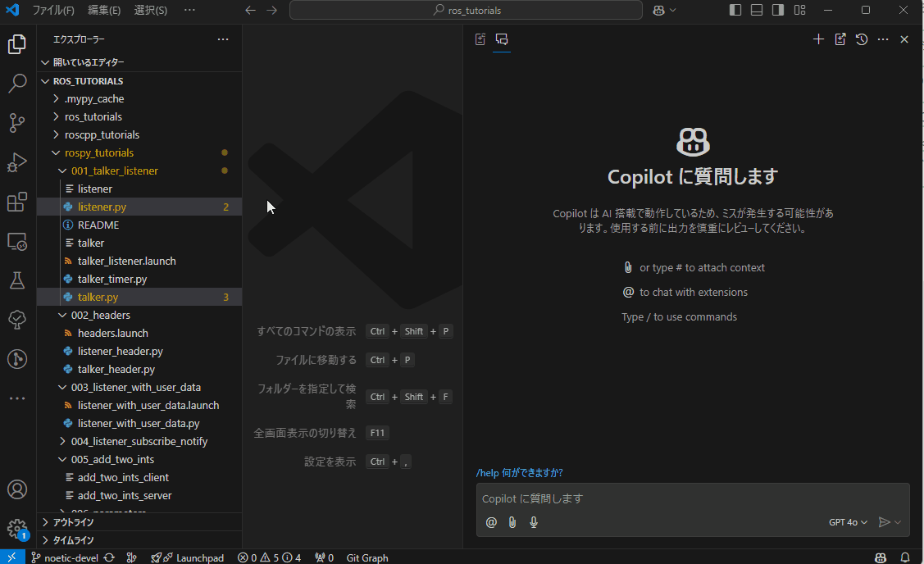
Task: Collapse the 002_headers folder
Action: tap(139, 316)
